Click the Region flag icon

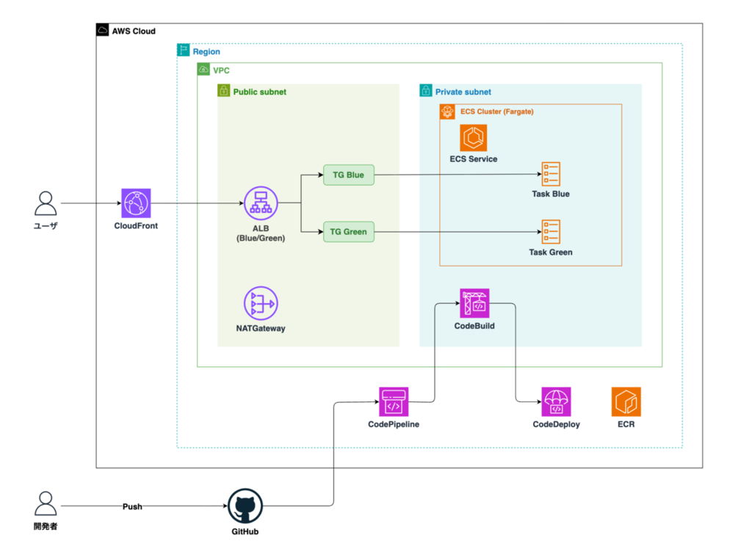pos(183,50)
